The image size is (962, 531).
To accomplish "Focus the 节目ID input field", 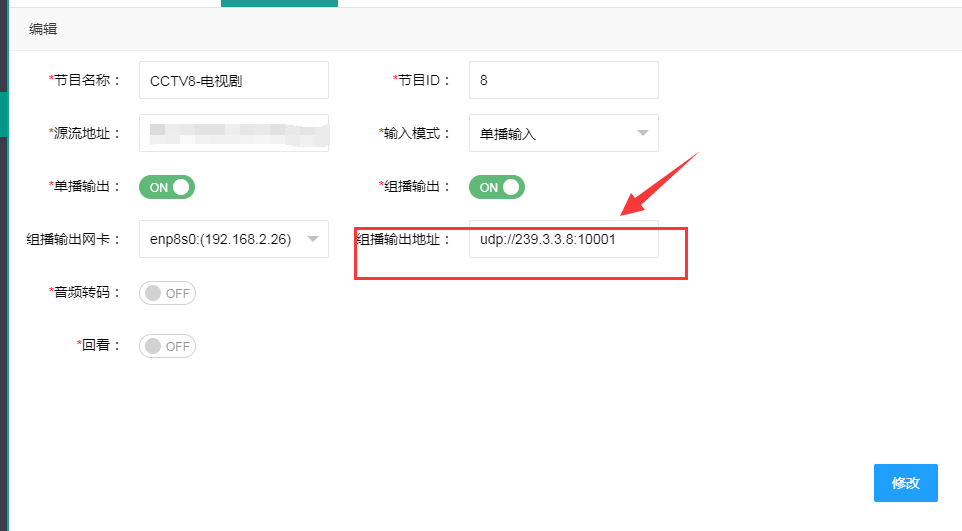I will tap(563, 80).
